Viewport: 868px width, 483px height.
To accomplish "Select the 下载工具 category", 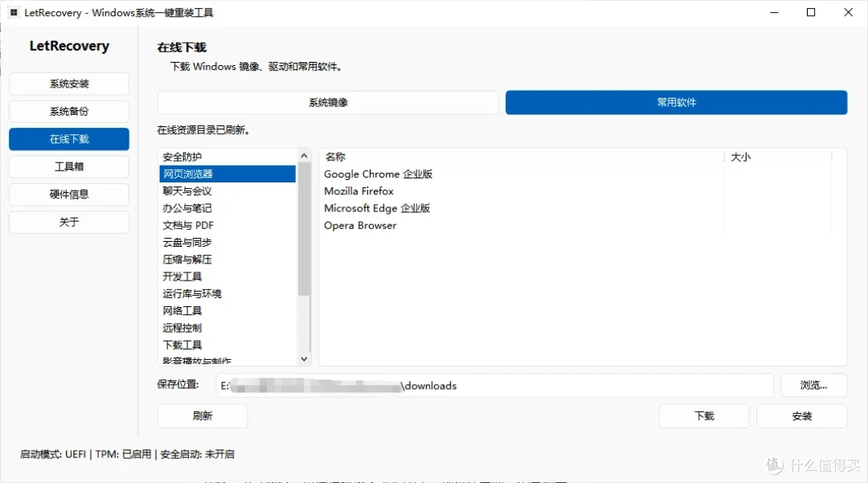I will [227, 346].
